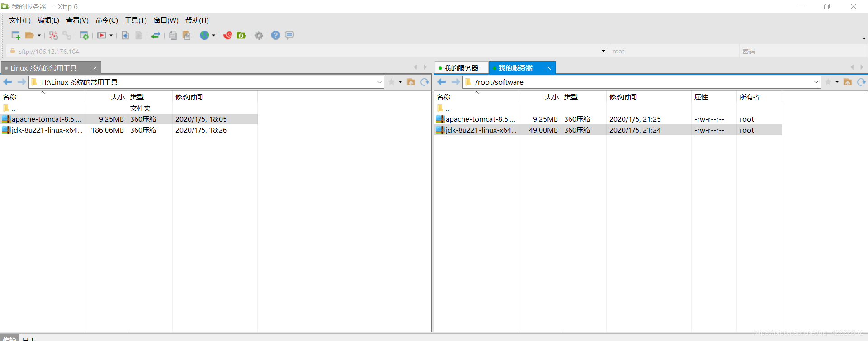The width and height of the screenshot is (868, 341).
Task: Close the active 我的服务器 tab
Action: pos(549,68)
